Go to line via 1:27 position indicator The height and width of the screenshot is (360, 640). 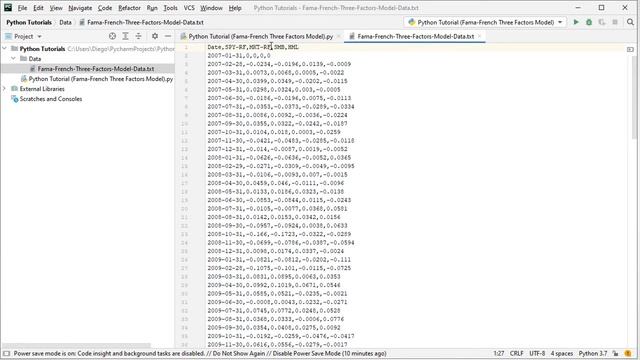(x=498, y=353)
